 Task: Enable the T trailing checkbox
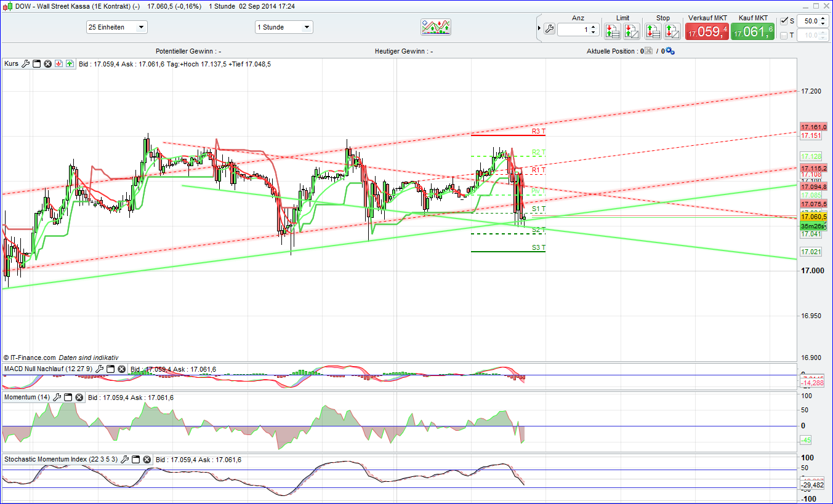click(x=784, y=35)
